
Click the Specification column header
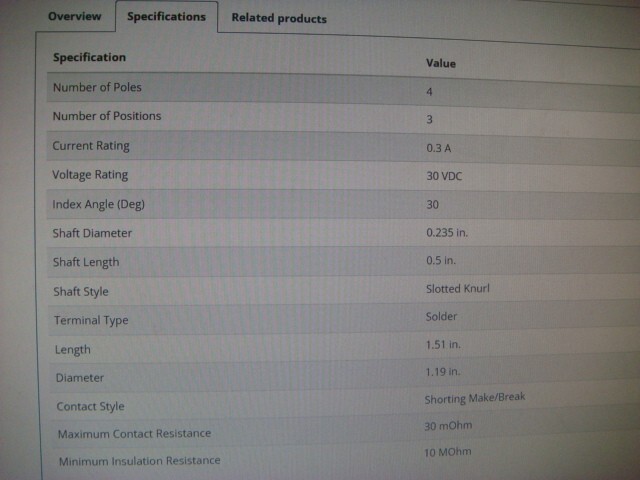[89, 58]
